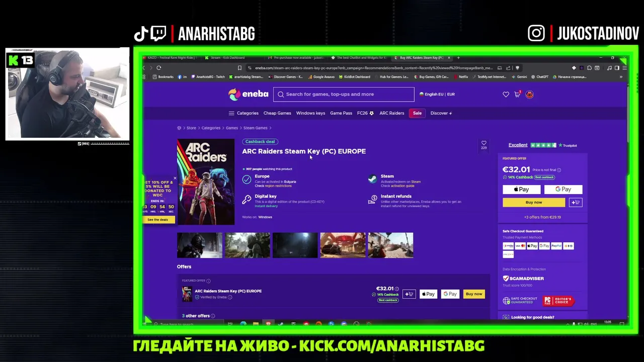
Task: Open the Steam platform icon
Action: [x=372, y=179]
